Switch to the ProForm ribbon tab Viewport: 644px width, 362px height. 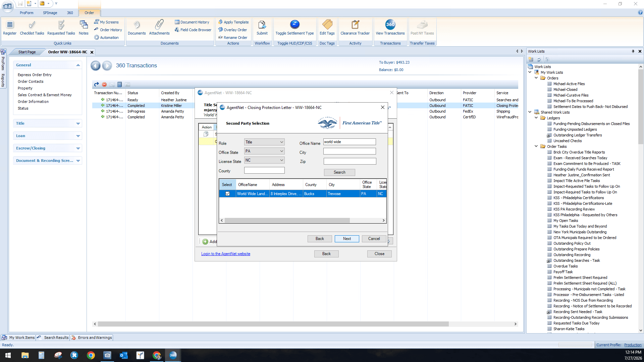[x=26, y=13]
